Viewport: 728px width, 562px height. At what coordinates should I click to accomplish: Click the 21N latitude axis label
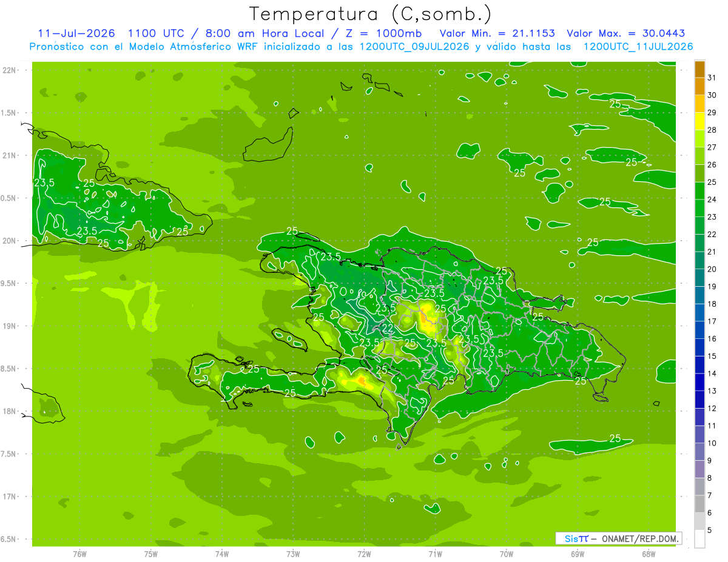tap(10, 155)
